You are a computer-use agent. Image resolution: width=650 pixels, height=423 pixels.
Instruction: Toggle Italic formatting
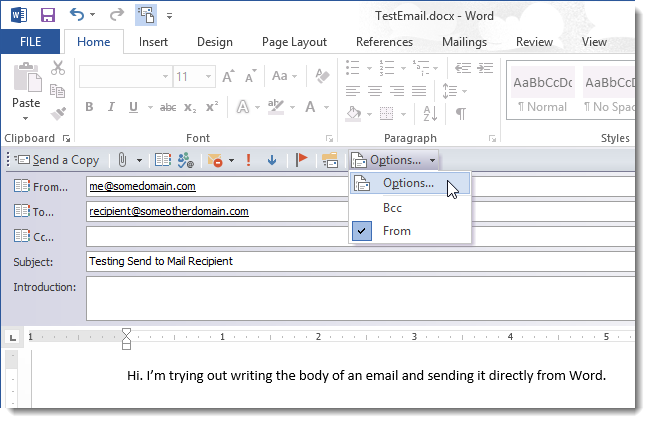[x=111, y=107]
